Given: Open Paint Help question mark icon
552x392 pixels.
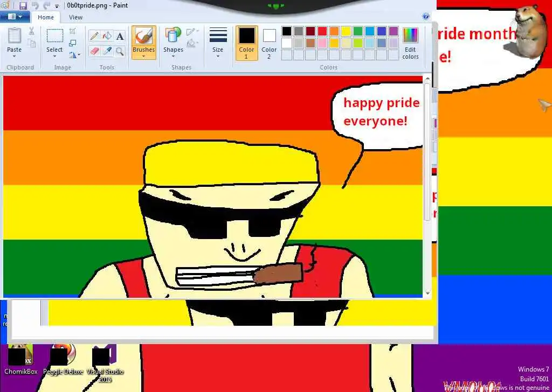Looking at the screenshot, I should coord(426,17).
